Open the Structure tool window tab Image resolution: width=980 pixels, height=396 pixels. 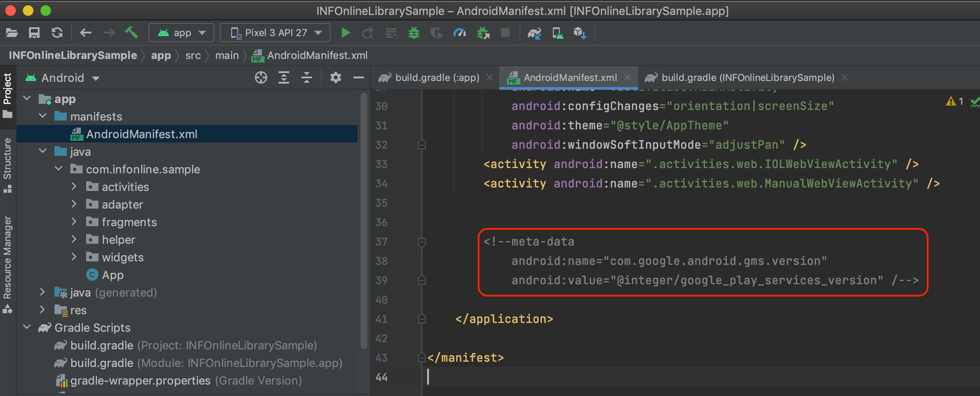click(7, 165)
